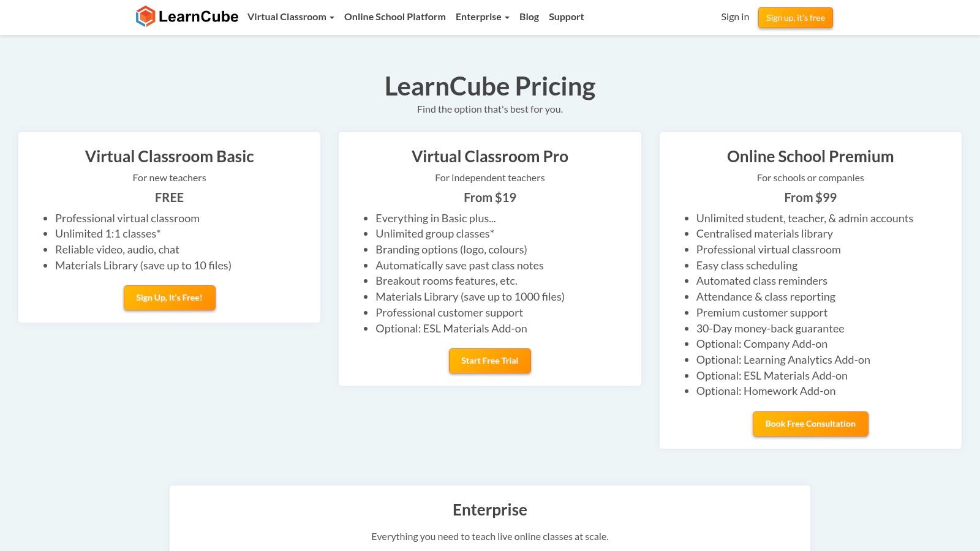The height and width of the screenshot is (551, 980).
Task: Click the LearnCube Pricing heading
Action: point(490,86)
